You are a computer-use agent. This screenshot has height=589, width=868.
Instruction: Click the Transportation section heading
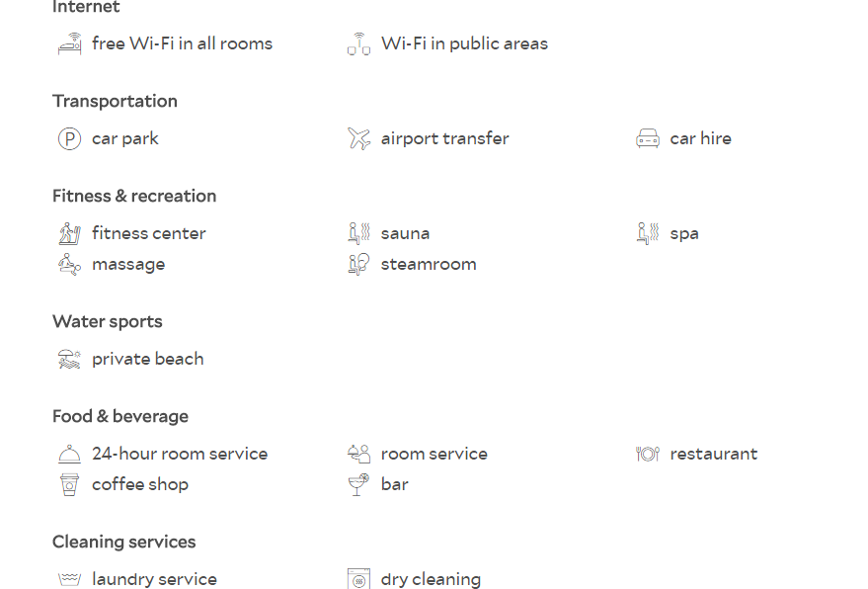(x=116, y=102)
